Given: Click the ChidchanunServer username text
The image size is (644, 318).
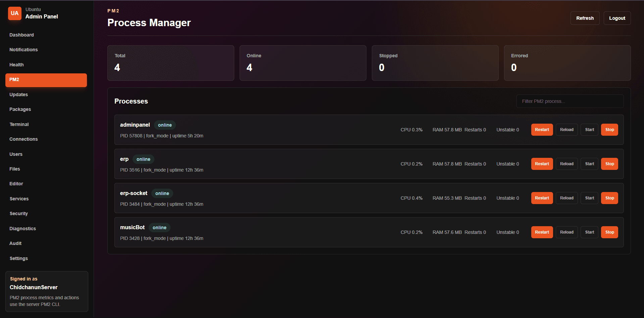Looking at the screenshot, I should point(34,288).
